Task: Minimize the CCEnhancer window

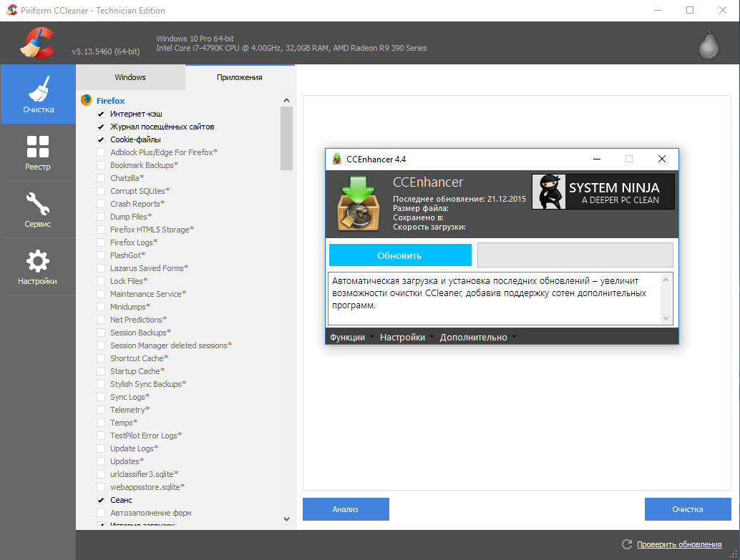Action: pos(597,159)
